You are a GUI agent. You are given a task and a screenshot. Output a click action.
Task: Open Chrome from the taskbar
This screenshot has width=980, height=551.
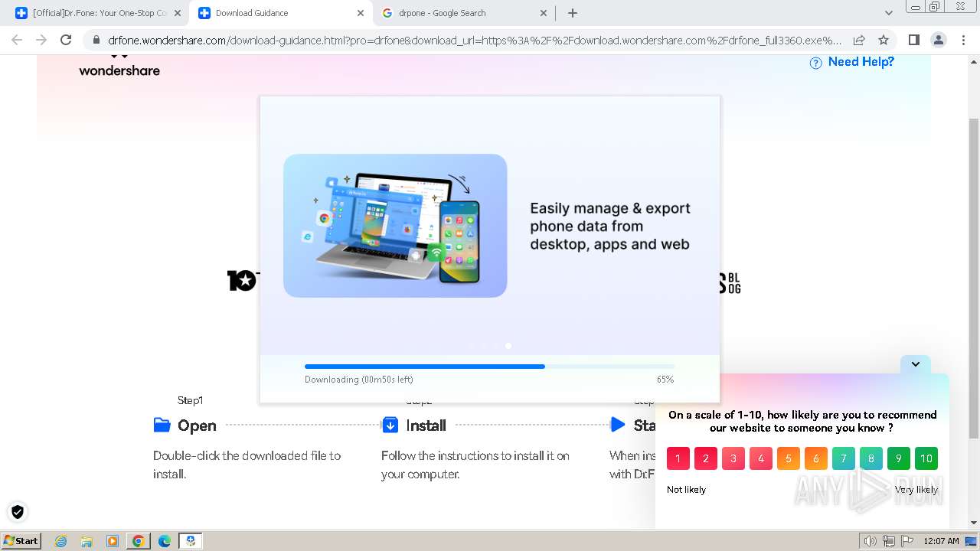pos(139,541)
